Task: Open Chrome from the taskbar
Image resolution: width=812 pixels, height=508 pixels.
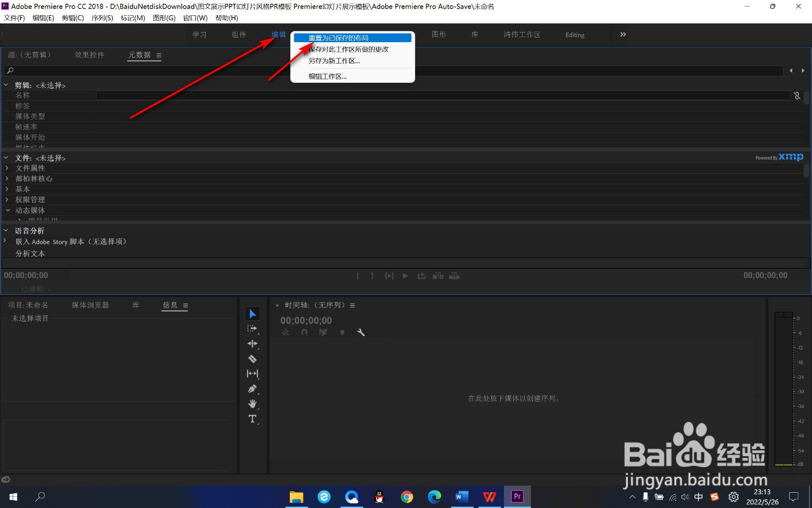Action: (x=407, y=497)
